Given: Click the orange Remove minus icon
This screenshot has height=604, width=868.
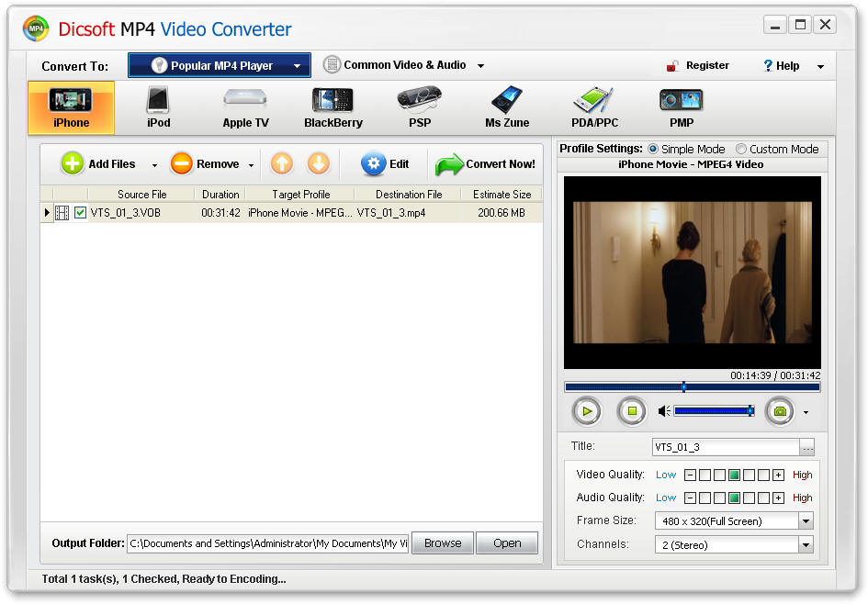Looking at the screenshot, I should pos(181,163).
